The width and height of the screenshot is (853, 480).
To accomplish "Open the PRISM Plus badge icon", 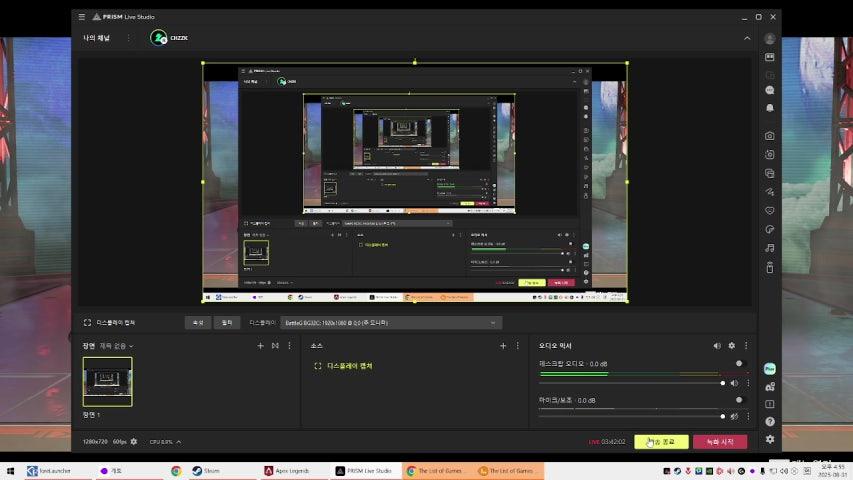I will pos(770,369).
